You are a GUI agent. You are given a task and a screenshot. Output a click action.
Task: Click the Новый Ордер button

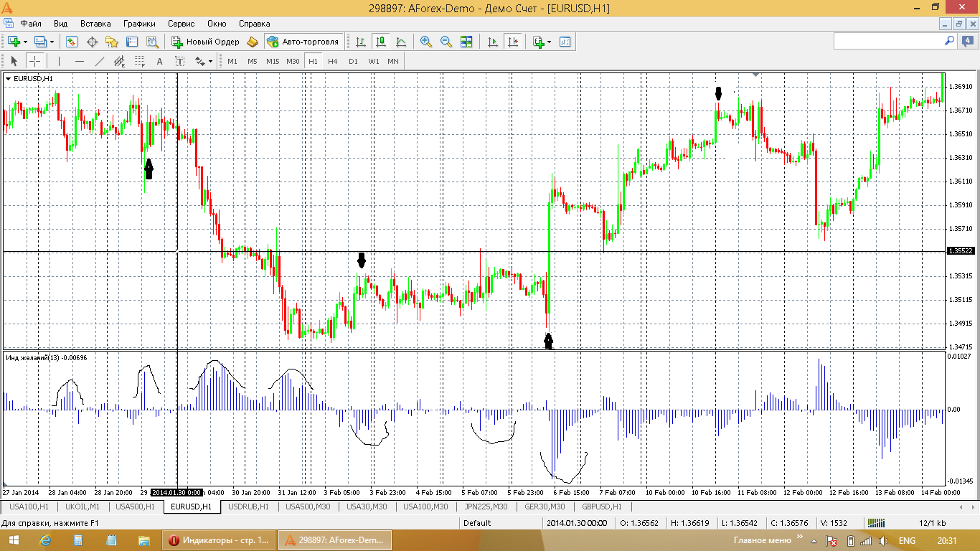coord(205,42)
